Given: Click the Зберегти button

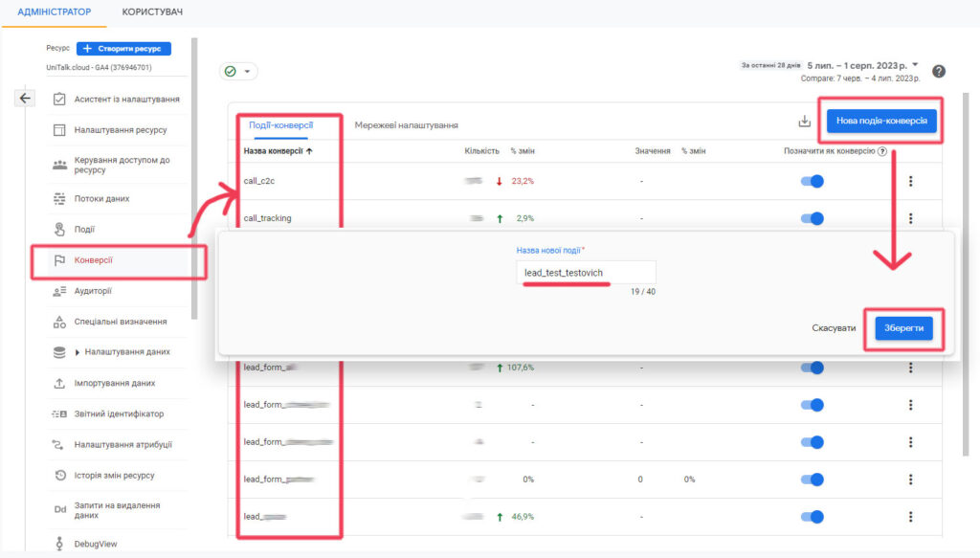Looking at the screenshot, I should click(x=902, y=328).
